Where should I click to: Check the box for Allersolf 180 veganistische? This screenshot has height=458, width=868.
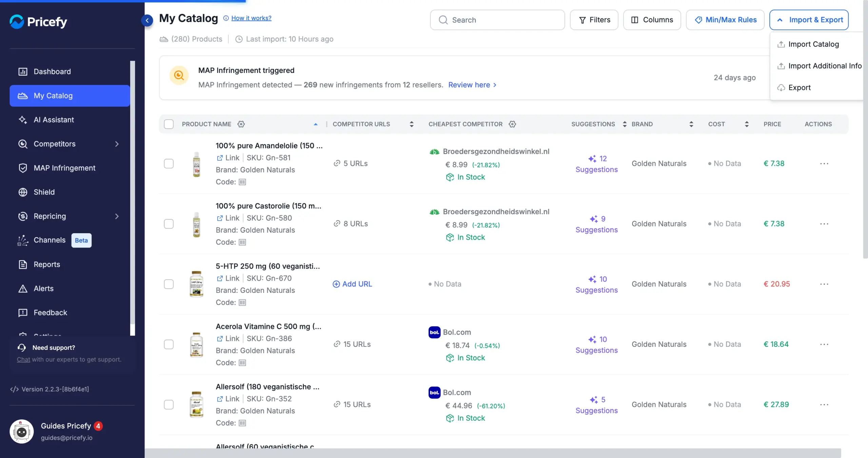169,404
